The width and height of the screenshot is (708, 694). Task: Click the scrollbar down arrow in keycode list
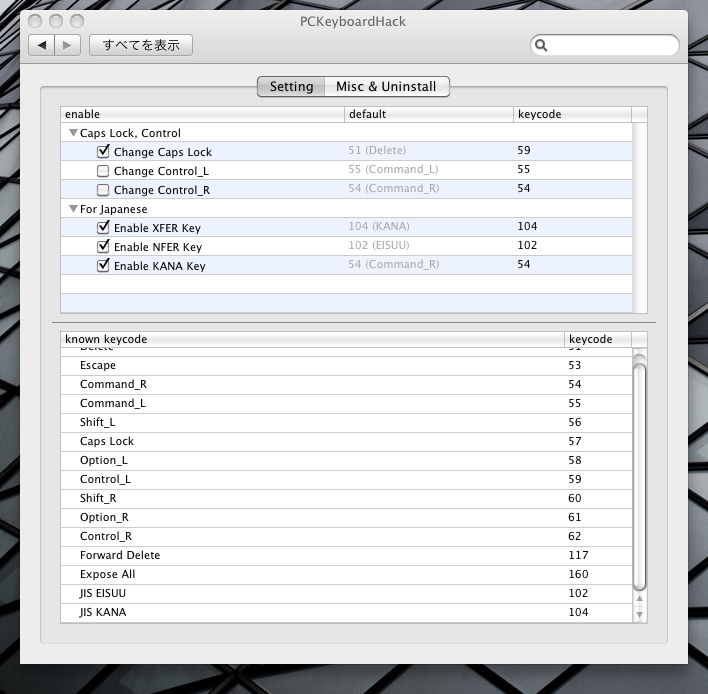coord(640,615)
